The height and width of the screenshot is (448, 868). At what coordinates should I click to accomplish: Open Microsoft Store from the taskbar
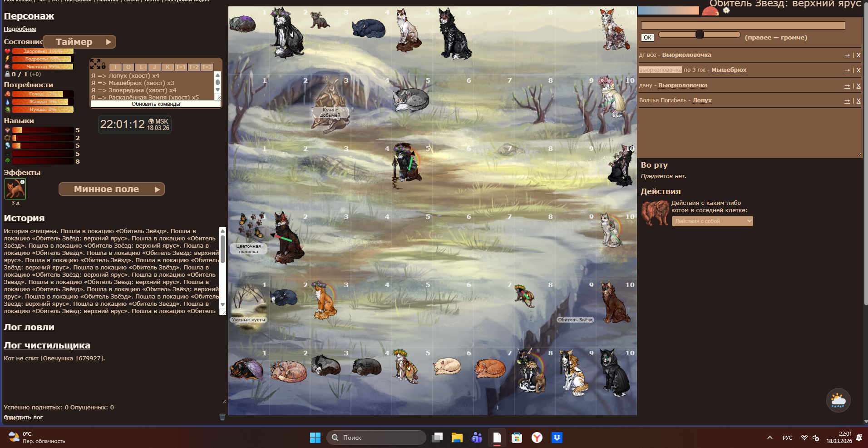coord(517,438)
